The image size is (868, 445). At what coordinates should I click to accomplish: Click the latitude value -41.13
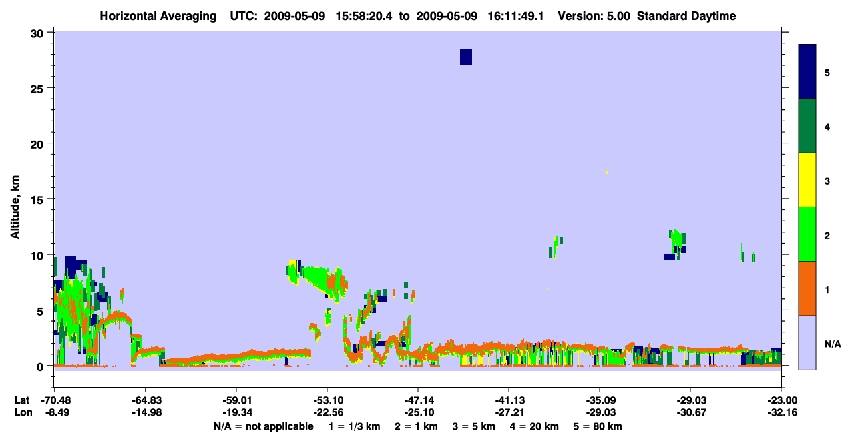click(x=509, y=400)
